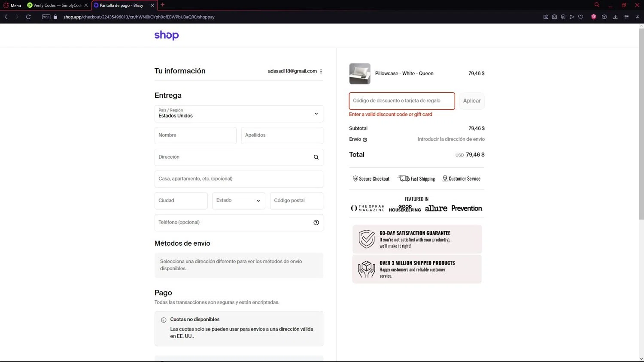Expand the País / Región dropdown
The height and width of the screenshot is (362, 644).
point(239,114)
